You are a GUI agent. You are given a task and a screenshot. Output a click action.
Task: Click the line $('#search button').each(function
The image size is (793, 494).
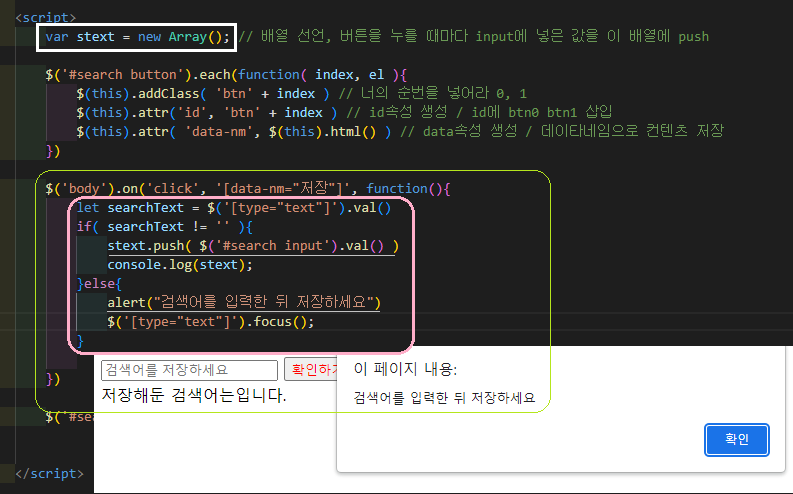226,75
